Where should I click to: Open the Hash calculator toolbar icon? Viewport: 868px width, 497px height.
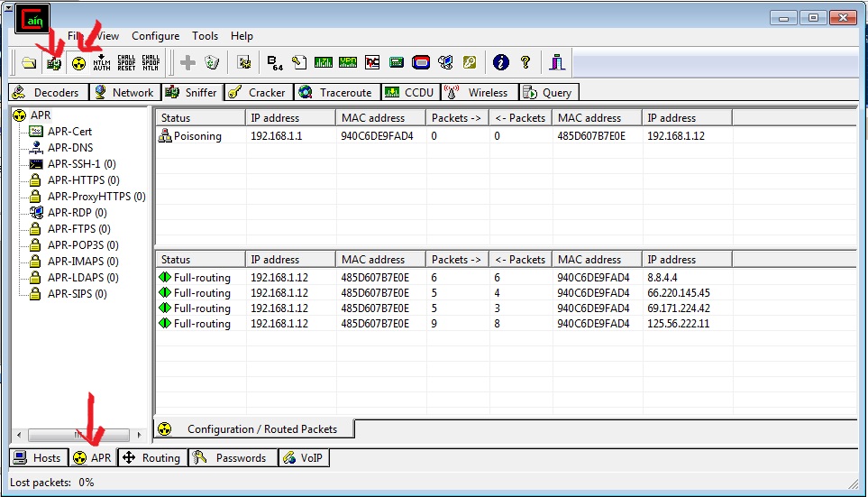[x=397, y=62]
